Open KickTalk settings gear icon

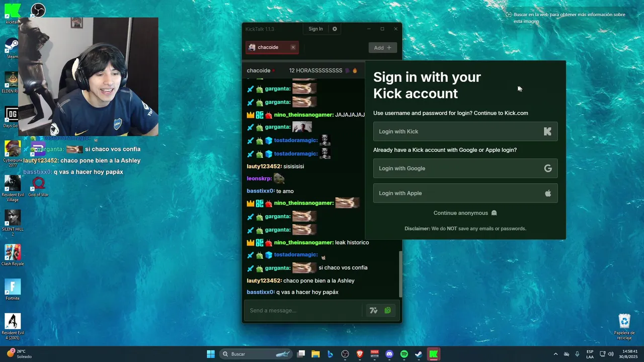pyautogui.click(x=335, y=29)
